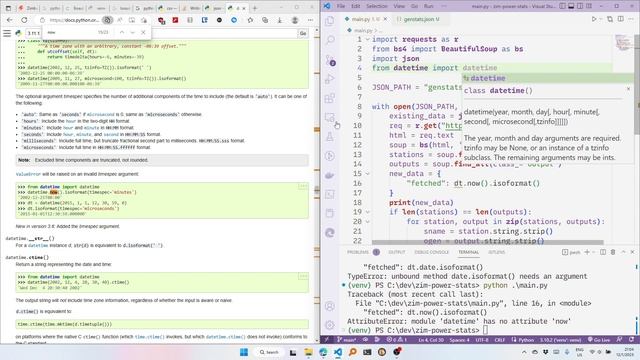The width and height of the screenshot is (640, 360).
Task: Open the browser favorites star icon
Action: click(x=250, y=20)
